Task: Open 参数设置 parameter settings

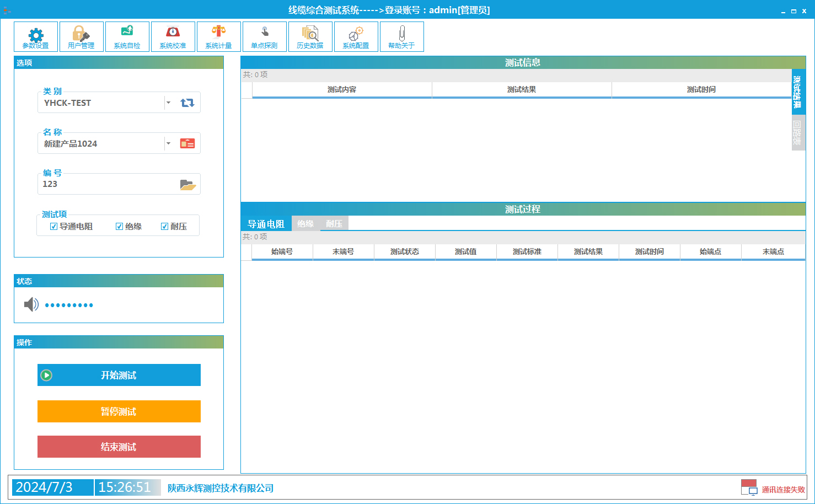Action: (36, 36)
